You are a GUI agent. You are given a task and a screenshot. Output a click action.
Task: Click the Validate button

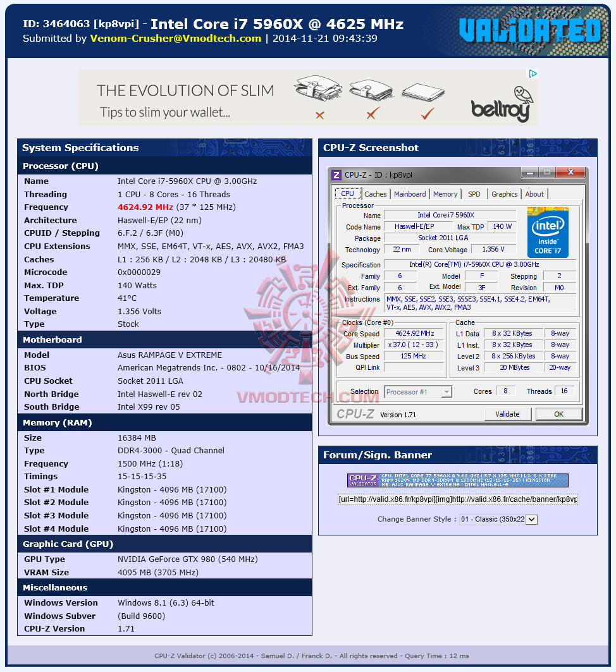click(x=508, y=414)
